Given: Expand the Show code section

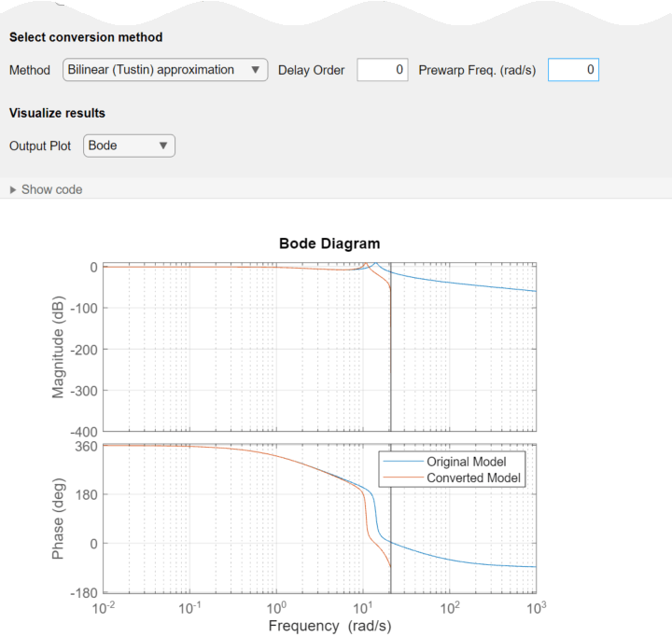Looking at the screenshot, I should click(46, 189).
